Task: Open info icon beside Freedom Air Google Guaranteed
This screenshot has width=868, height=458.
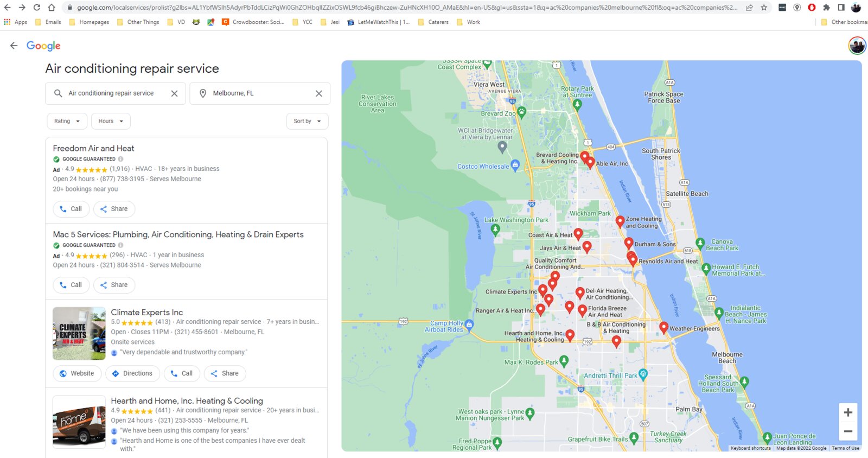Action: click(120, 159)
